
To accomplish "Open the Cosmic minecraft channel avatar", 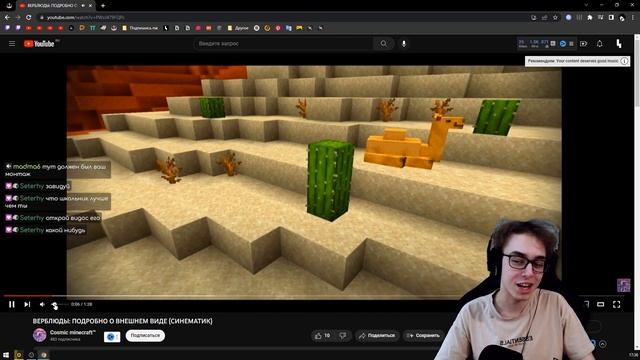I will click(40, 335).
